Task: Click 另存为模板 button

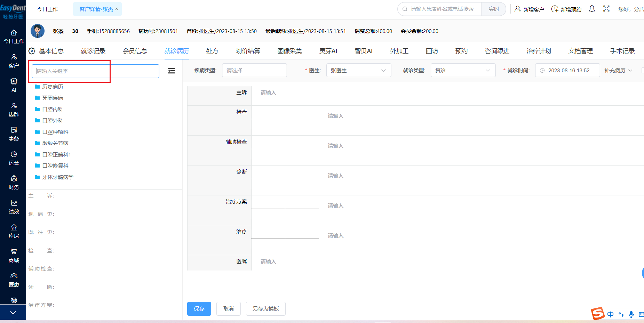Action: pyautogui.click(x=266, y=309)
